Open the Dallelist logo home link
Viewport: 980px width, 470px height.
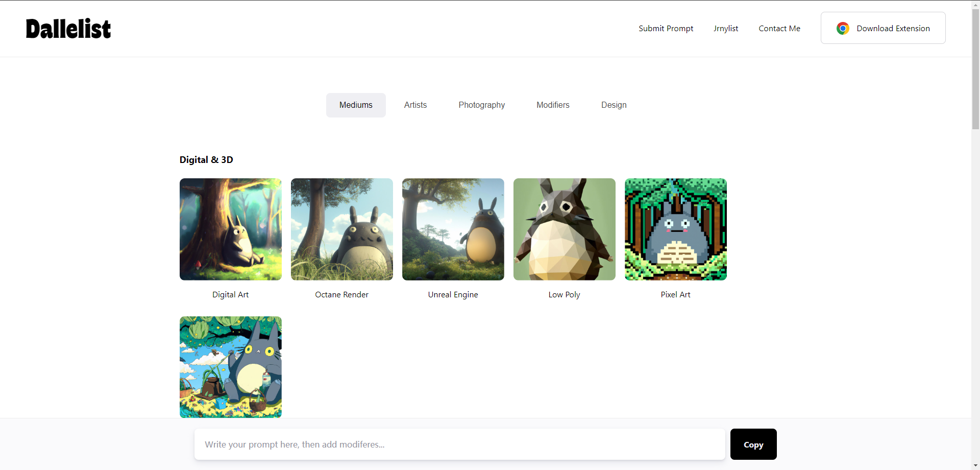[68, 29]
